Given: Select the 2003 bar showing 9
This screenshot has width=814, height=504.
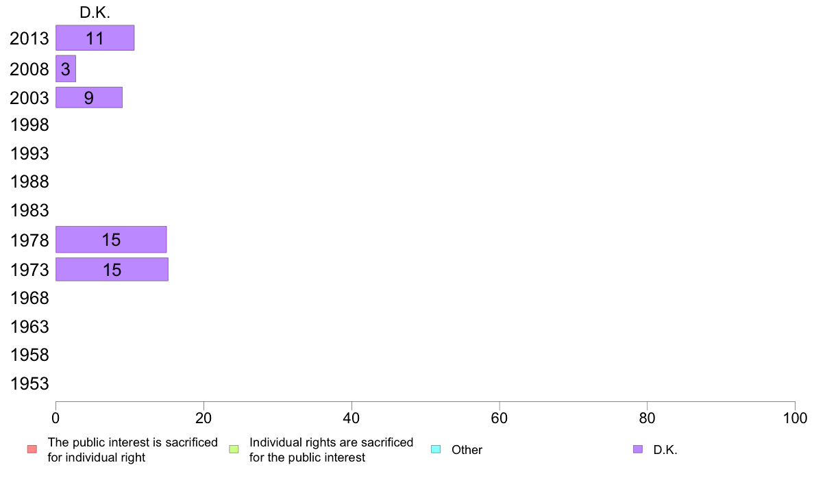Looking at the screenshot, I should 89,98.
